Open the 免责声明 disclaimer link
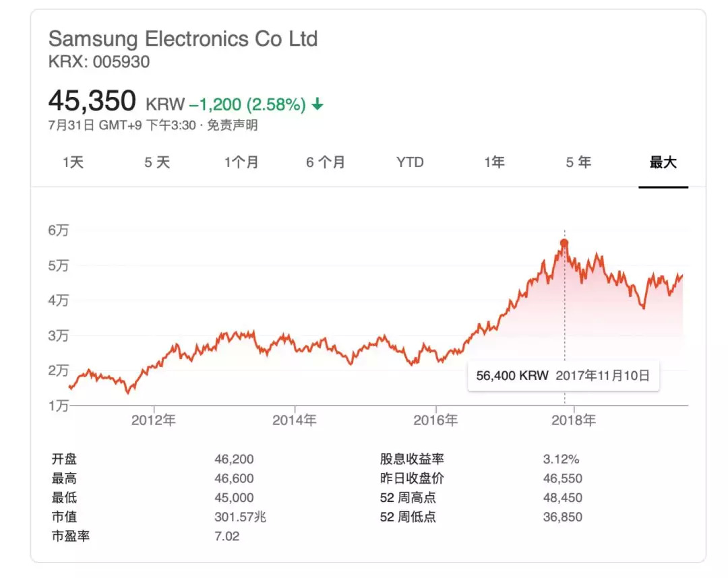The width and height of the screenshot is (728, 578). pyautogui.click(x=232, y=125)
